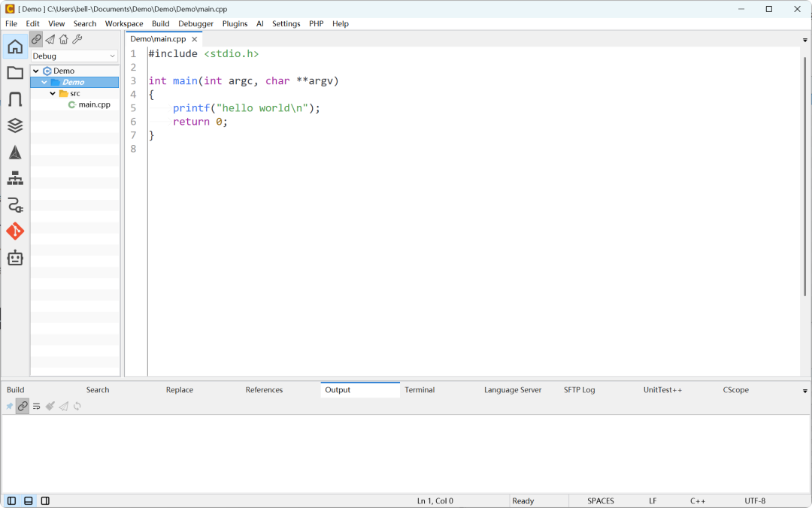The width and height of the screenshot is (812, 508).
Task: Open the network hierarchy sidebar icon
Action: (15, 179)
